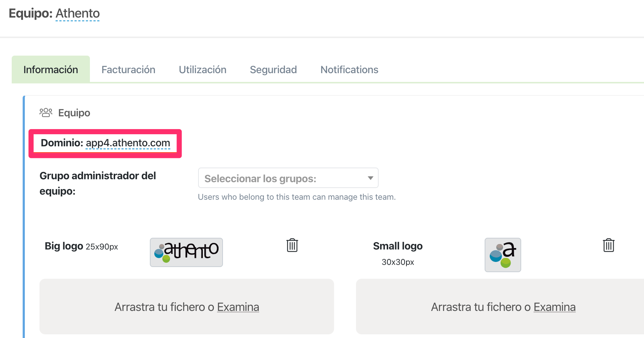The image size is (644, 338).
Task: Go to the Utilización tab
Action: pyautogui.click(x=202, y=70)
